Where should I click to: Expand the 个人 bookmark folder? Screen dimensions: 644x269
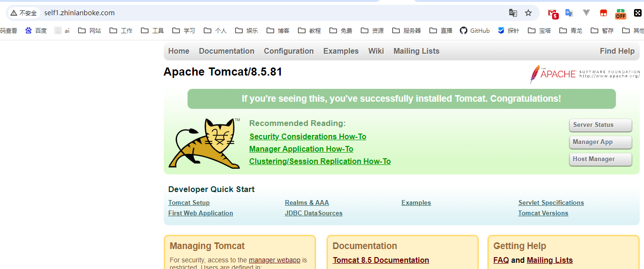[215, 30]
